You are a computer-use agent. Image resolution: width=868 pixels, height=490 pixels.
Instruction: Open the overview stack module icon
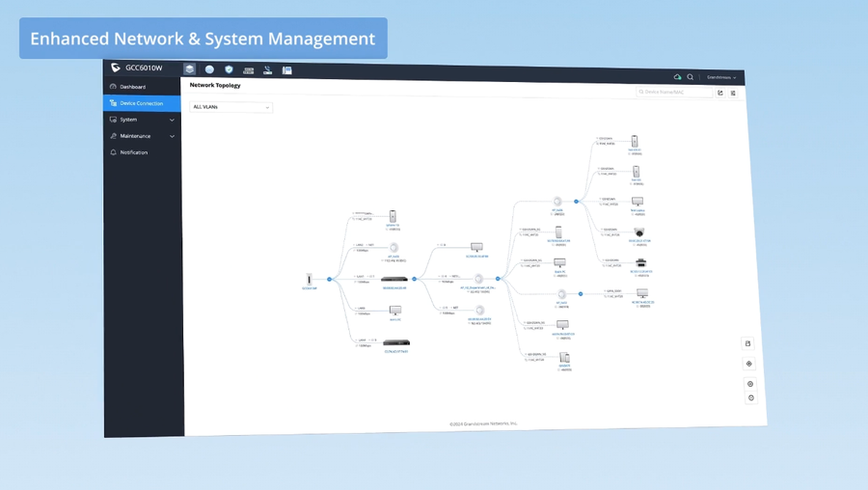189,69
